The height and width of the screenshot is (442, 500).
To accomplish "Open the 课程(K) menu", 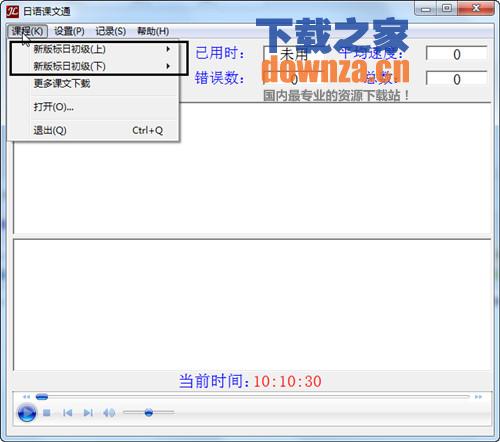I will click(x=28, y=31).
